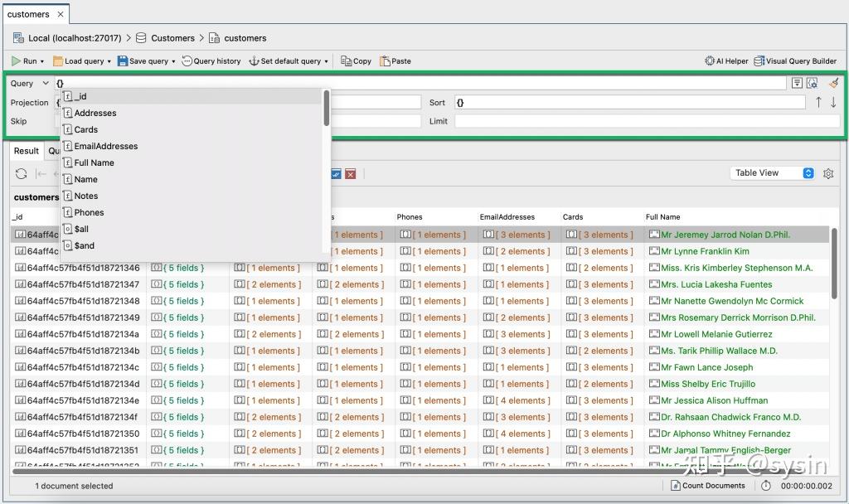Viewport: 849px width, 504px height.
Task: Click the Paste toolbar button
Action: 395,61
